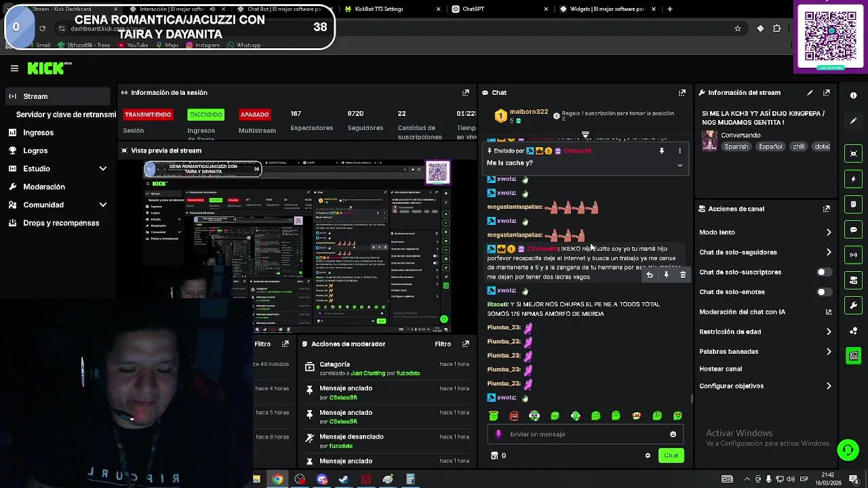The image size is (868, 488).
Task: Open the Kick hamburger menu
Action: (14, 68)
